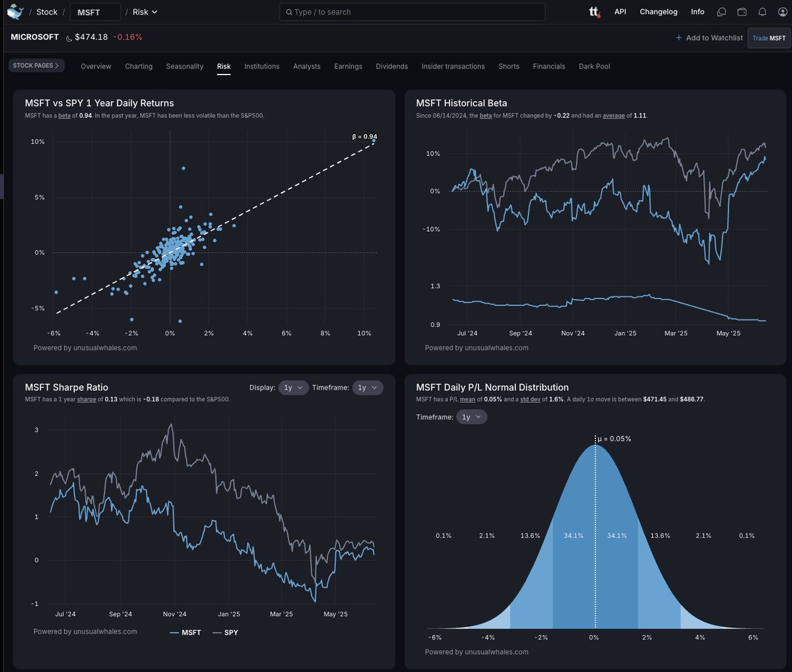Open the beta definition link in Historical Beta
The width and height of the screenshot is (792, 672).
[486, 115]
